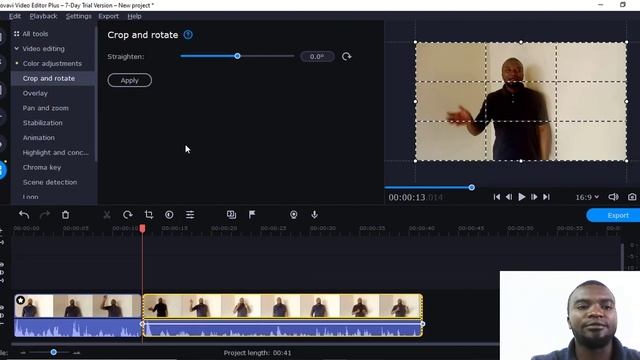Click the All tools grid icon
Image resolution: width=640 pixels, height=360 pixels.
pyautogui.click(x=16, y=34)
